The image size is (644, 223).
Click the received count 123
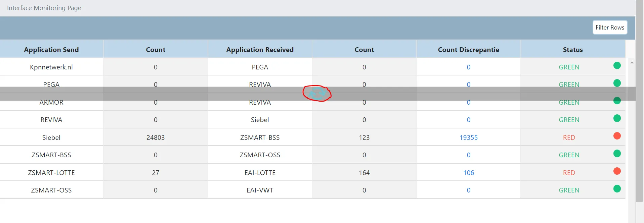[x=364, y=137]
